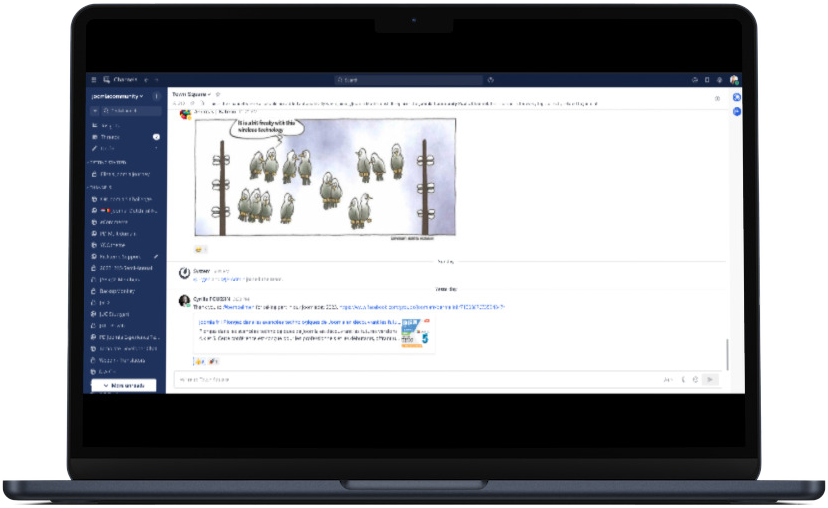Select the Bénévoles Support channel in sidebar
The image size is (828, 508).
click(122, 257)
